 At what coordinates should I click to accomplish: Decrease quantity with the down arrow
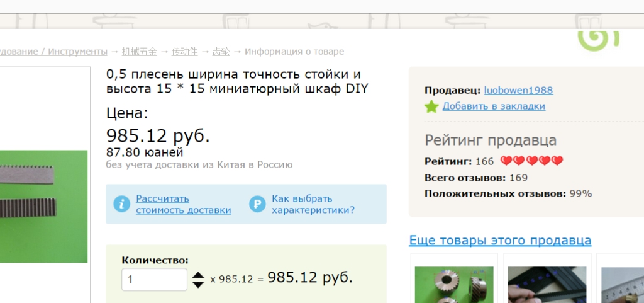[x=198, y=285]
